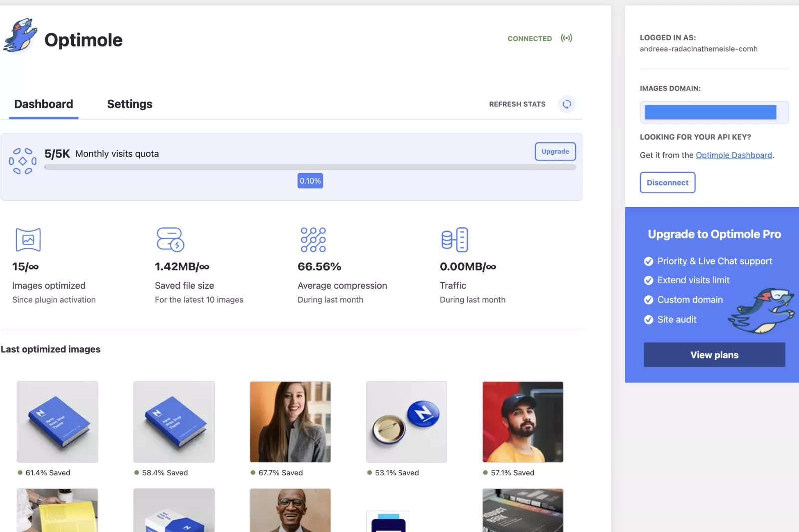Click the connected signal icon
The width and height of the screenshot is (799, 532).
566,38
